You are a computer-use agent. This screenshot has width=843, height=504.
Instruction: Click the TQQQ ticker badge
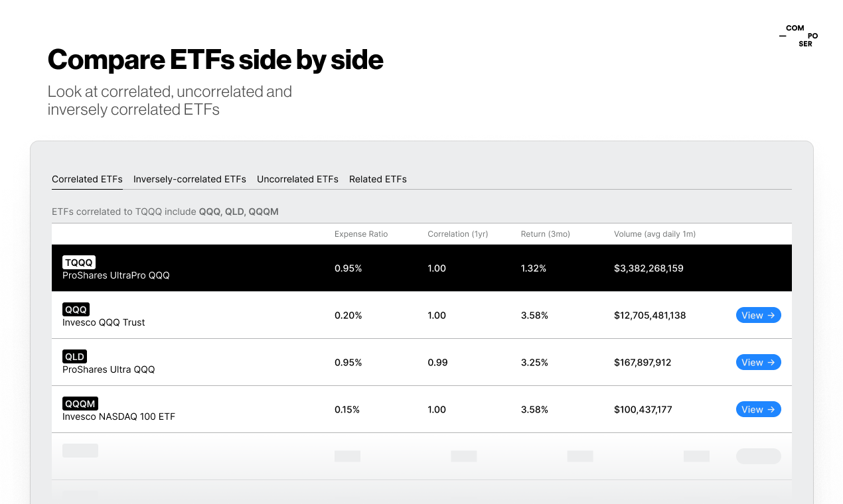(79, 263)
